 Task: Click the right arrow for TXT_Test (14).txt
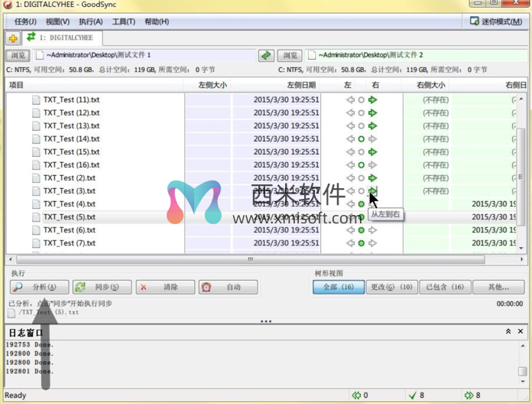[x=373, y=138]
